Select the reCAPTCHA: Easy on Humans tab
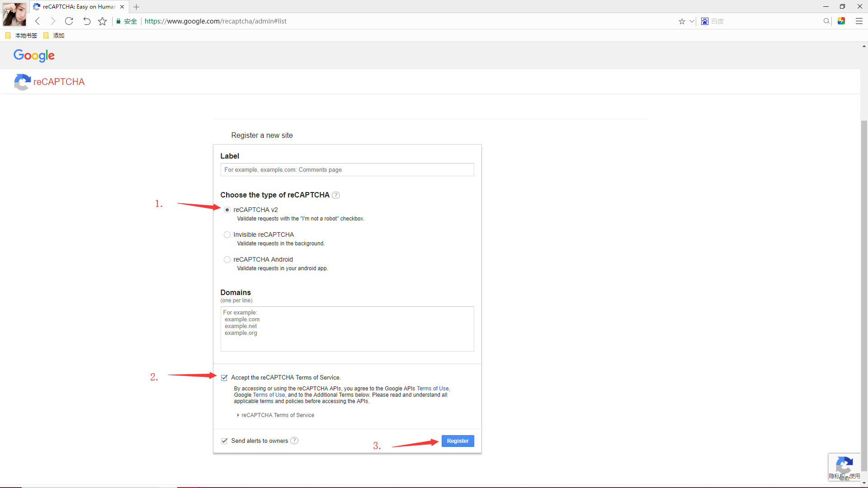This screenshot has width=868, height=488. (x=79, y=7)
